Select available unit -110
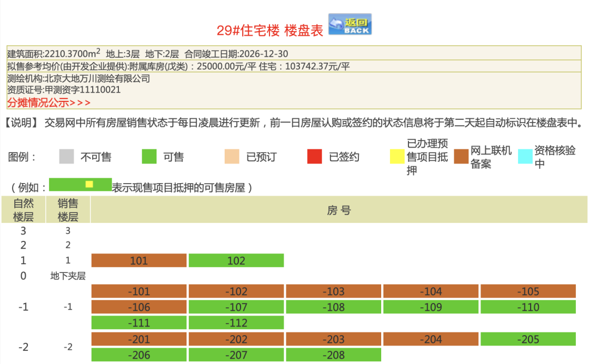The image size is (589, 364). click(x=527, y=307)
